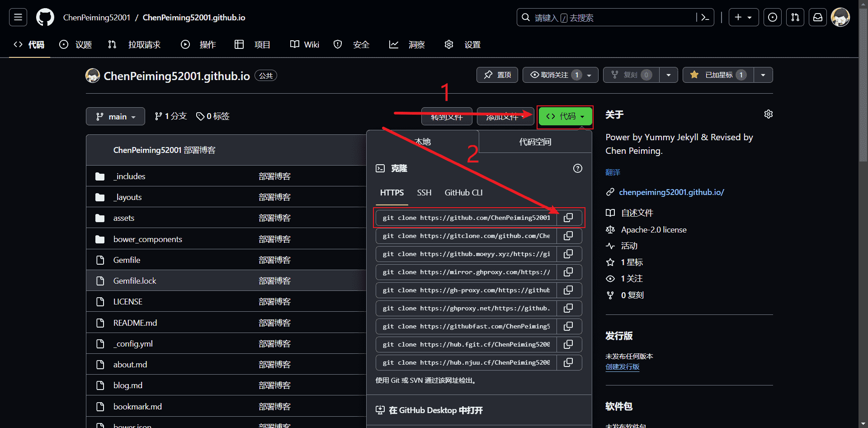Copy the ghproxy.net clone command
This screenshot has height=428, width=868.
[x=569, y=308]
